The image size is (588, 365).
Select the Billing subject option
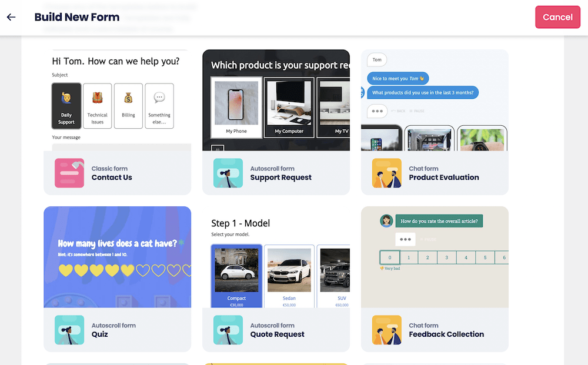(128, 106)
